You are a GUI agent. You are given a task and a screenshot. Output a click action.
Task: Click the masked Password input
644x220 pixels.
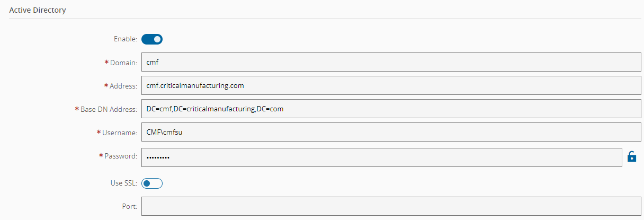tap(381, 157)
